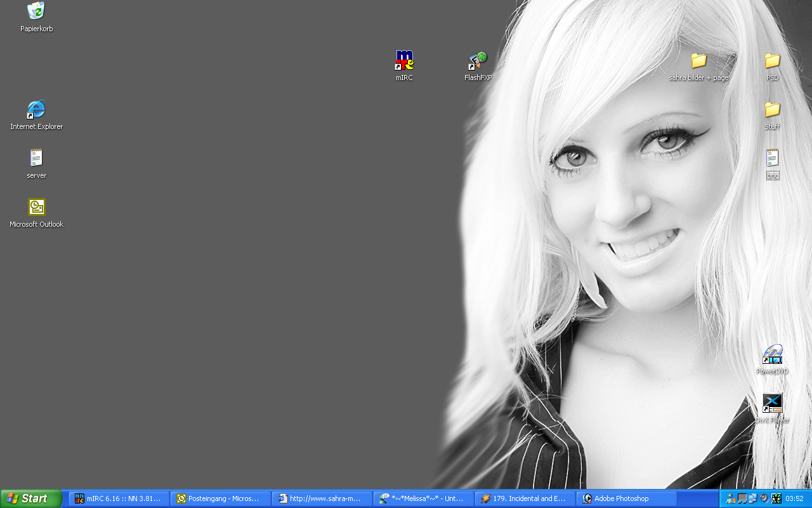Open the Papierkorb recycle bin icon

[x=36, y=11]
